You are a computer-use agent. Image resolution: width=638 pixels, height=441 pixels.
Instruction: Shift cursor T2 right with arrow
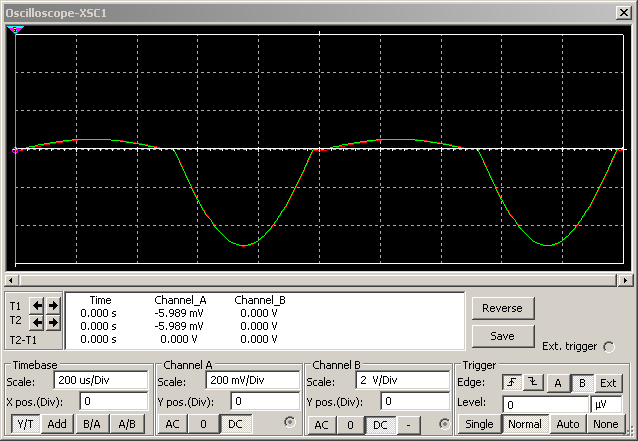pos(53,322)
